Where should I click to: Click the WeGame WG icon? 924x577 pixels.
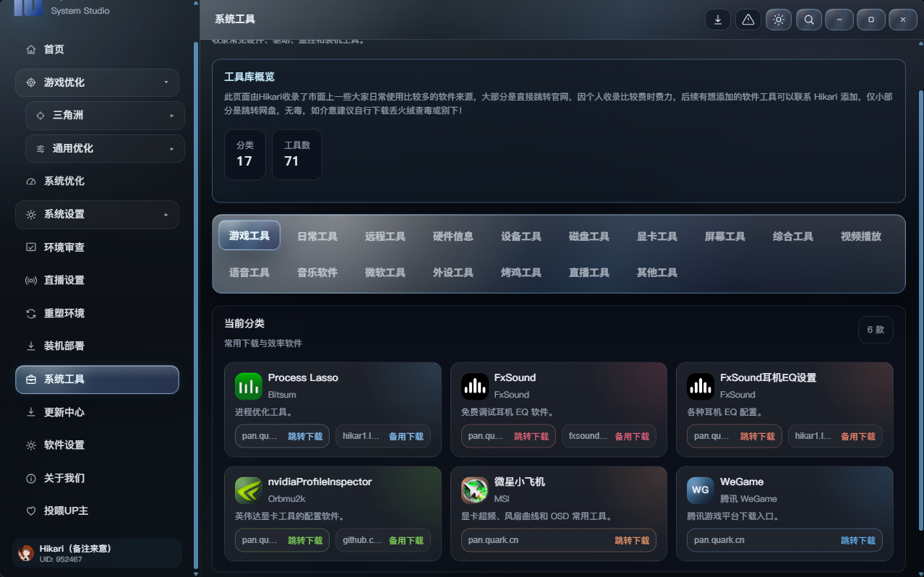[701, 490]
